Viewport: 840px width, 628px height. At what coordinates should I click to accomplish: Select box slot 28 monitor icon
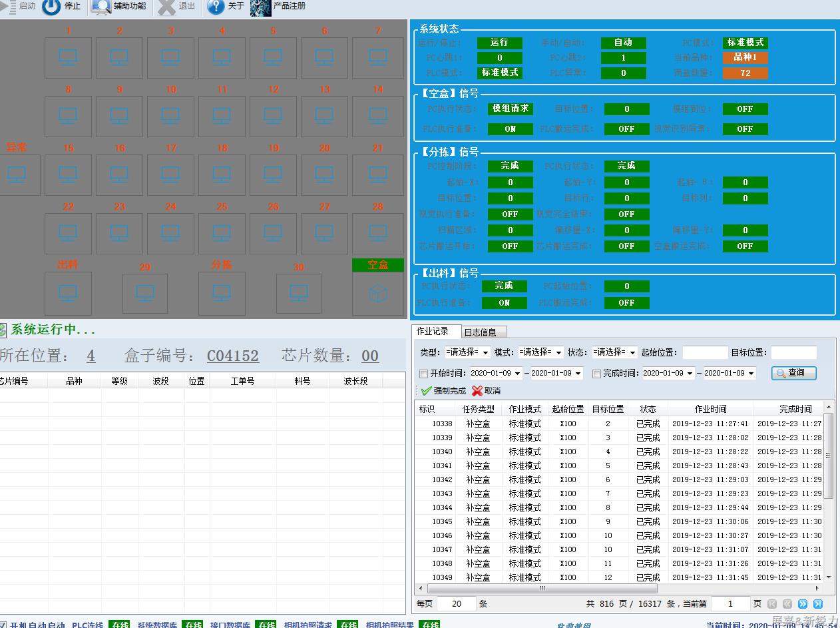click(x=377, y=233)
